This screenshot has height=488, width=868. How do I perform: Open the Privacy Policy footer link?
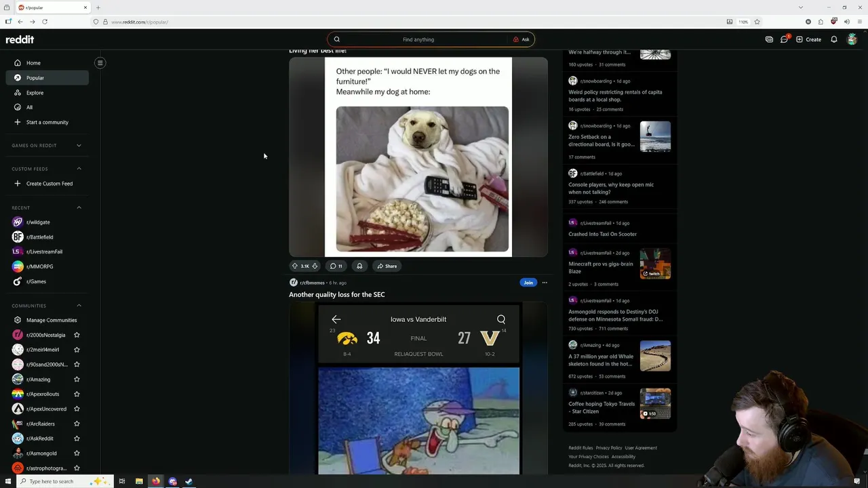[609, 448]
